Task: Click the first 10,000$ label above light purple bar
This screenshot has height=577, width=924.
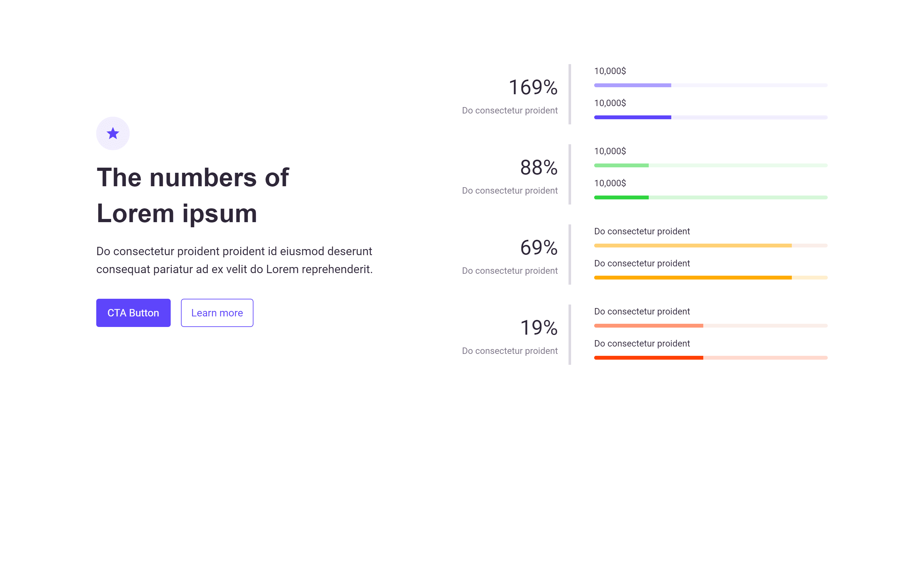Action: click(x=610, y=71)
